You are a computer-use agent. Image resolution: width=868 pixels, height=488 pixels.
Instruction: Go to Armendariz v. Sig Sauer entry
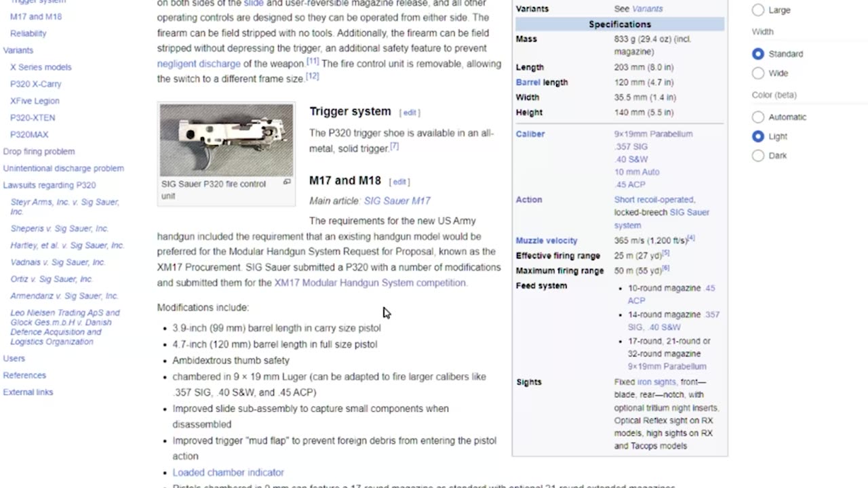click(64, 296)
